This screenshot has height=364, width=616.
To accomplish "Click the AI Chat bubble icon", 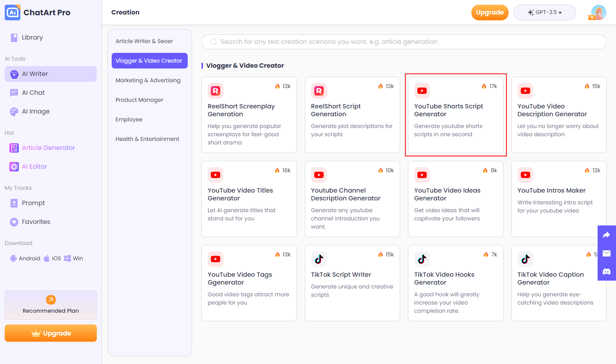I will pyautogui.click(x=14, y=93).
